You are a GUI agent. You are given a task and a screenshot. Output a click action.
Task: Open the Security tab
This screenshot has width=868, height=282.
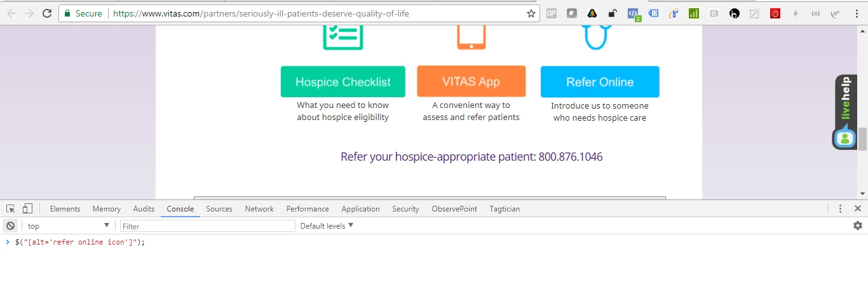tap(405, 208)
